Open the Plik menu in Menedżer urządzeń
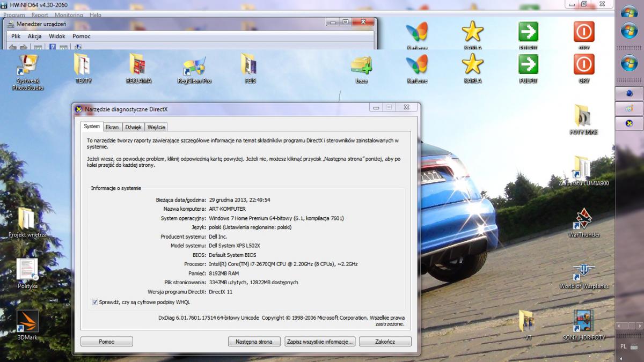644x362 pixels. pyautogui.click(x=16, y=36)
